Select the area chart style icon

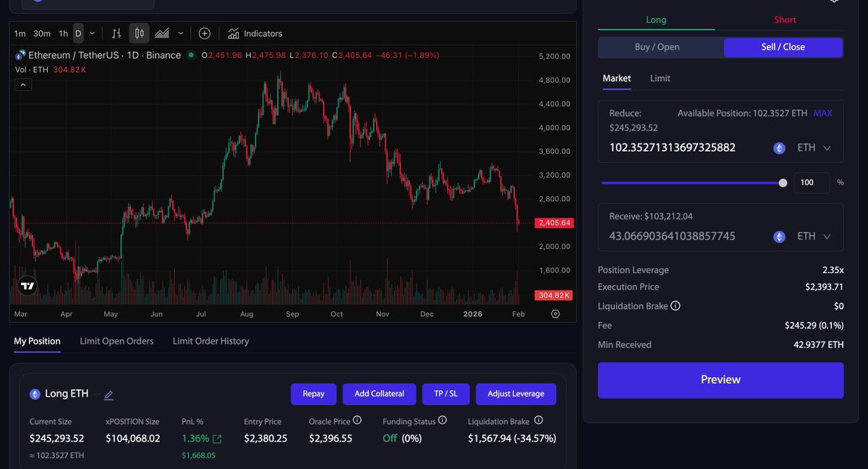(x=162, y=33)
